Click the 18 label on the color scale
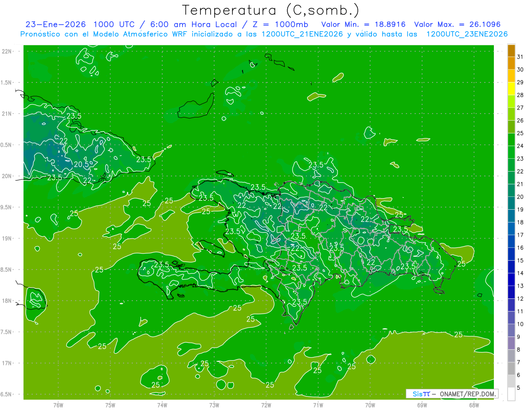Image resolution: width=532 pixels, height=411 pixels. [520, 222]
